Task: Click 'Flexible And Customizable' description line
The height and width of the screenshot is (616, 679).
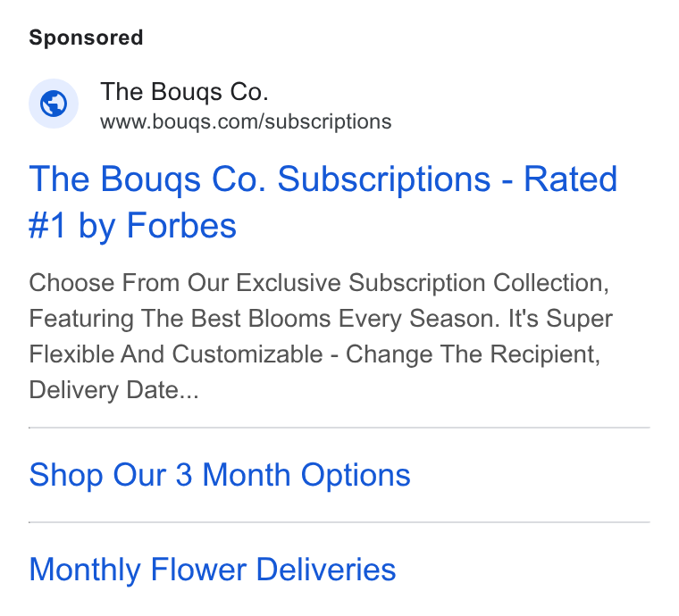Action: [x=314, y=354]
